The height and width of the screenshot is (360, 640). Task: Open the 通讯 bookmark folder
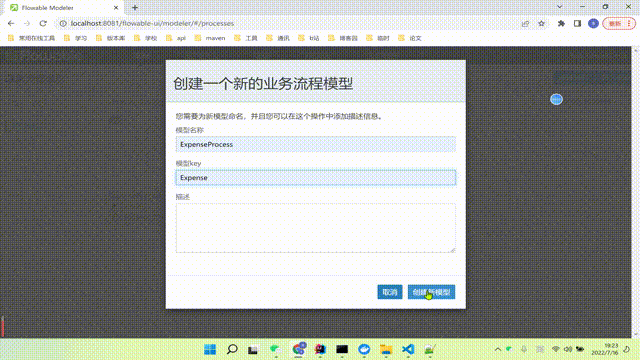278,38
